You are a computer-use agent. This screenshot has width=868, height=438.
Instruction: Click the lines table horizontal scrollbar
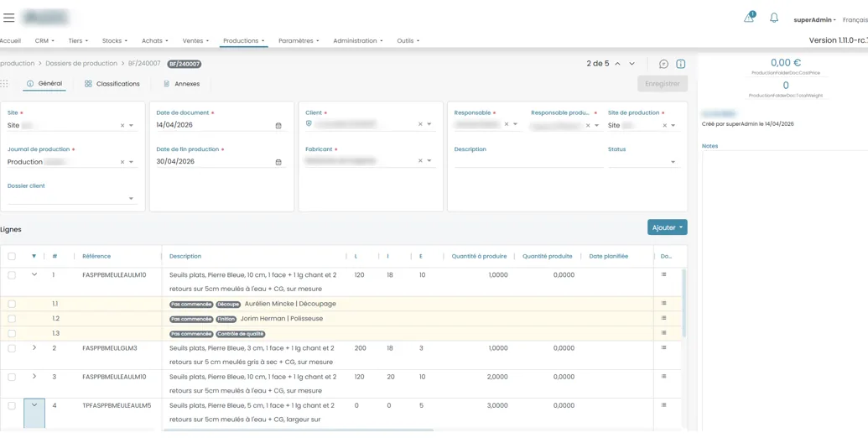[298, 430]
